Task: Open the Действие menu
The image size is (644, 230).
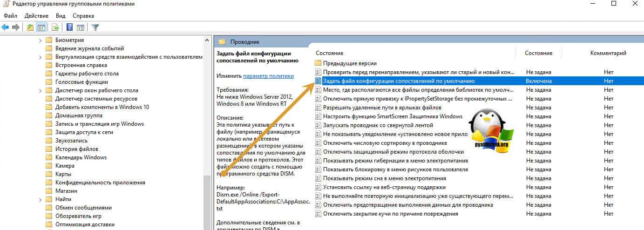Action: 36,16
